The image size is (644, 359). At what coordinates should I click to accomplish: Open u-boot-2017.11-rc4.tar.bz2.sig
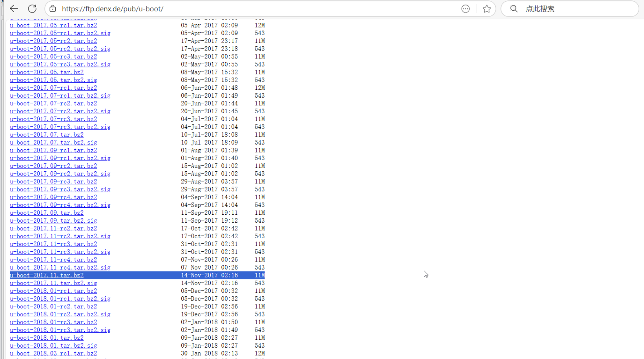(60, 268)
